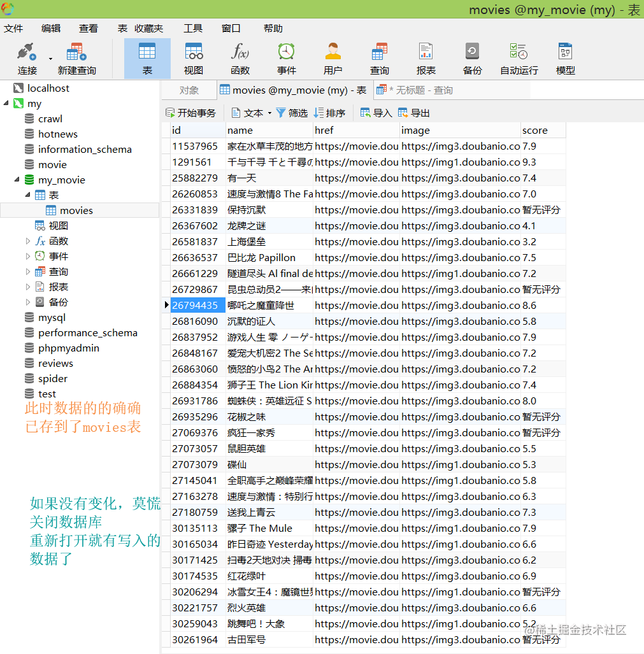The height and width of the screenshot is (654, 644).
Task: Open the 编辑 menu
Action: pos(51,29)
